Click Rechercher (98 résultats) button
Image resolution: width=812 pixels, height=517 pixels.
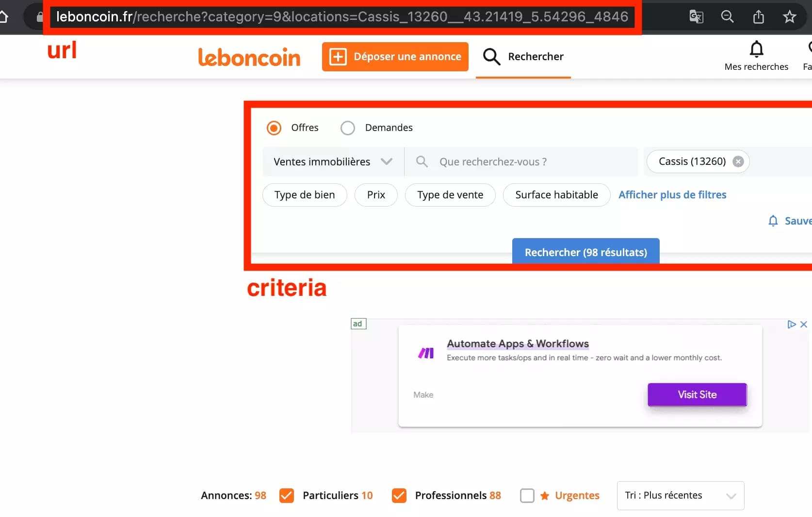click(x=586, y=251)
